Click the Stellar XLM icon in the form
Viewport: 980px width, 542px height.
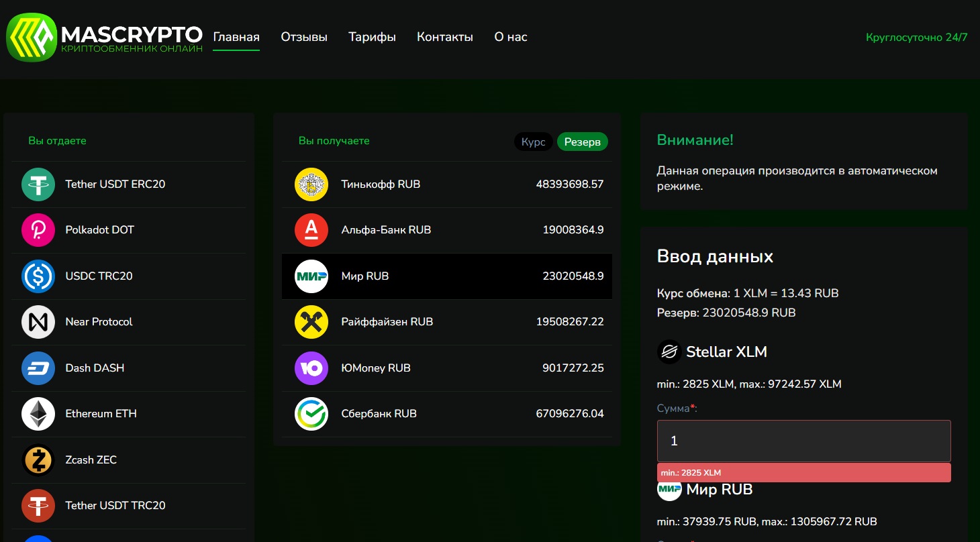[x=669, y=352]
